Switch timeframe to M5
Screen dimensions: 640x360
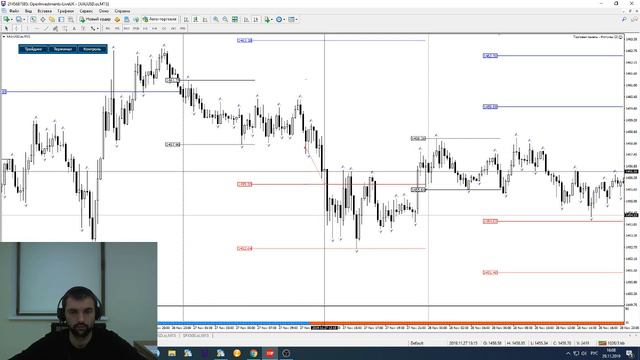pyautogui.click(x=117, y=29)
